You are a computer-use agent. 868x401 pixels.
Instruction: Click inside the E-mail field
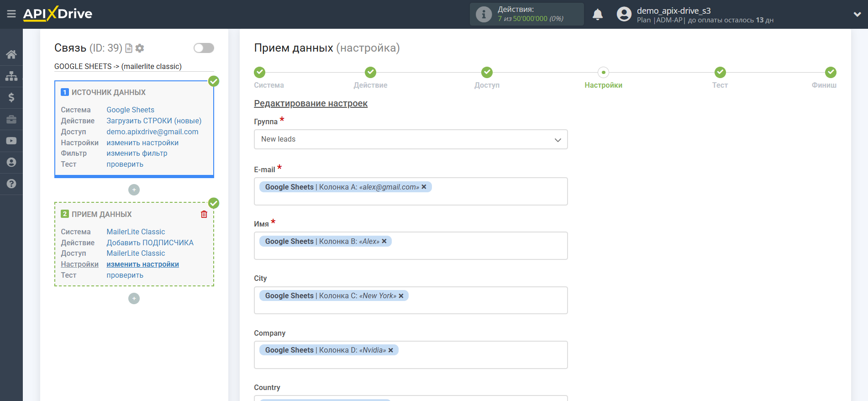click(x=410, y=191)
